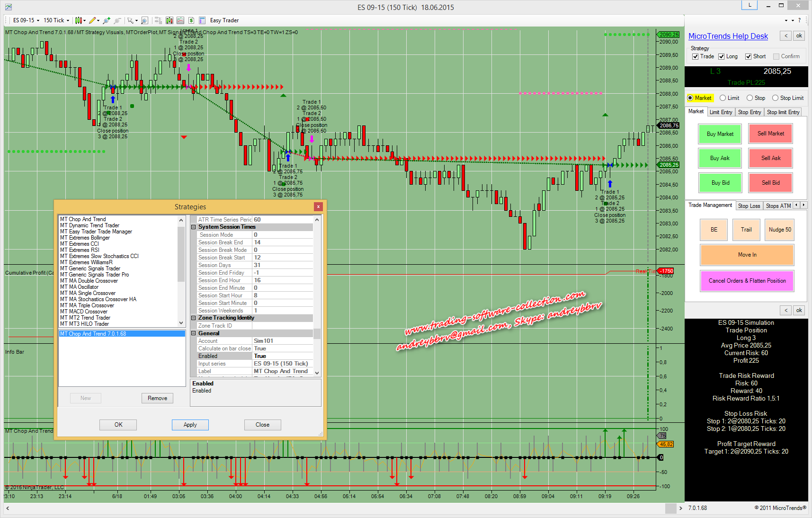
Task: Open the chart style candlestick icon
Action: coord(79,20)
